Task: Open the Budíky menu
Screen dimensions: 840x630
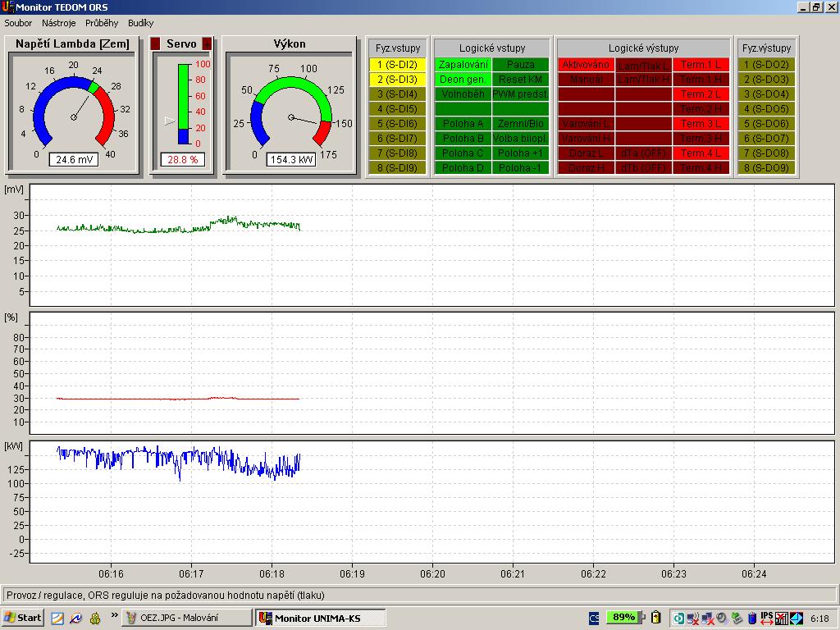Action: pos(140,23)
